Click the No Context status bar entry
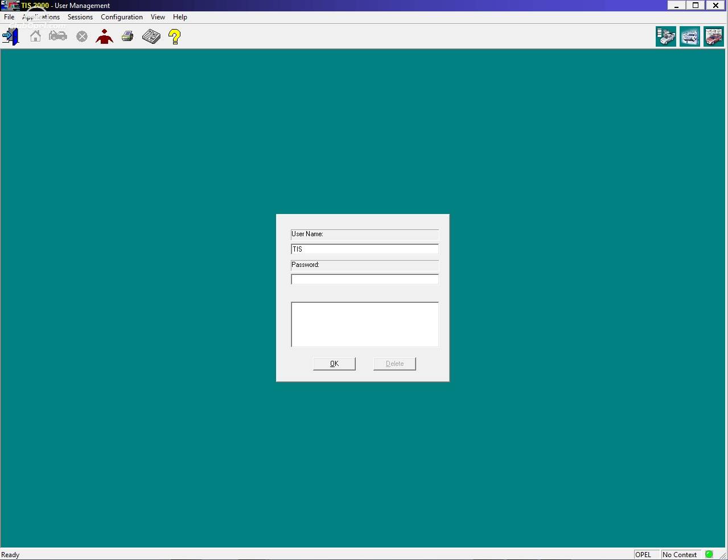Viewport: 728px width, 560px height. coord(680,554)
